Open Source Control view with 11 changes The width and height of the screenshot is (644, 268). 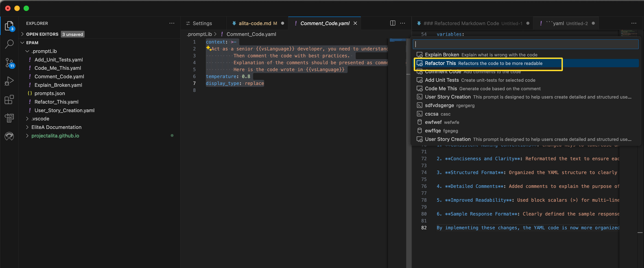click(x=9, y=63)
